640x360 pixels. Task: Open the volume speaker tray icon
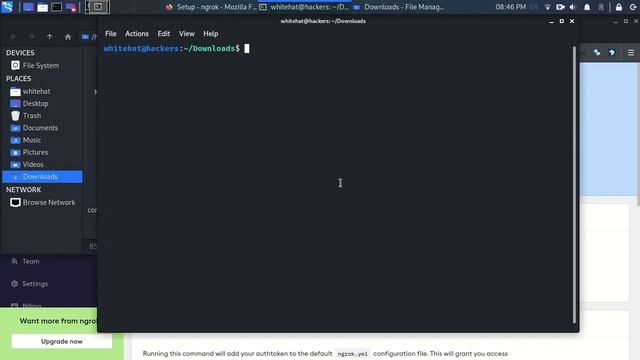tap(573, 7)
